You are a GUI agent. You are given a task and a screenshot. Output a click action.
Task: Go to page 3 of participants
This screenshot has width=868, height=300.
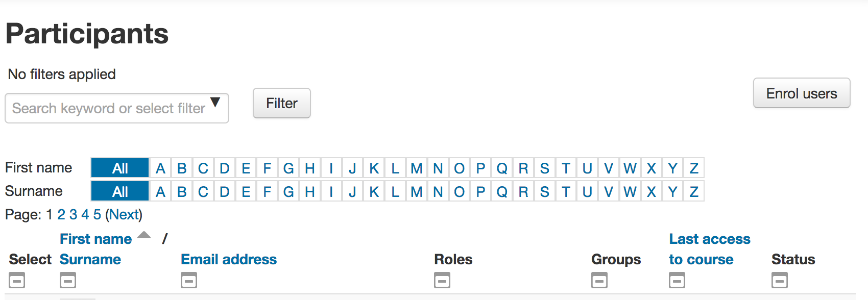[x=73, y=214]
